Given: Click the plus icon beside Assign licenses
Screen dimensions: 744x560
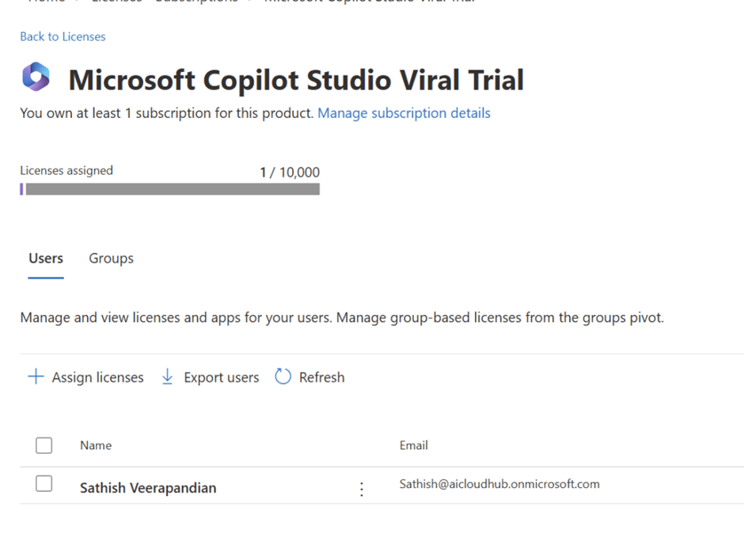Looking at the screenshot, I should pos(36,377).
